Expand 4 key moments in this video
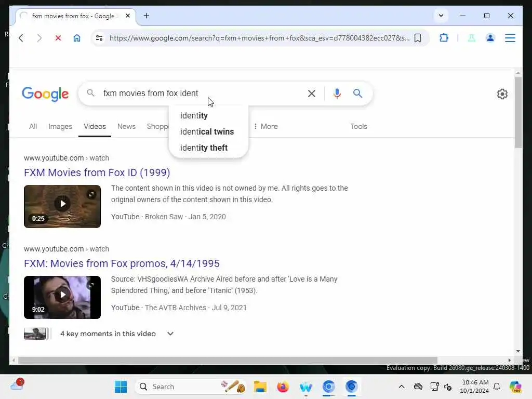Screen dimensions: 532x399 click(170, 334)
